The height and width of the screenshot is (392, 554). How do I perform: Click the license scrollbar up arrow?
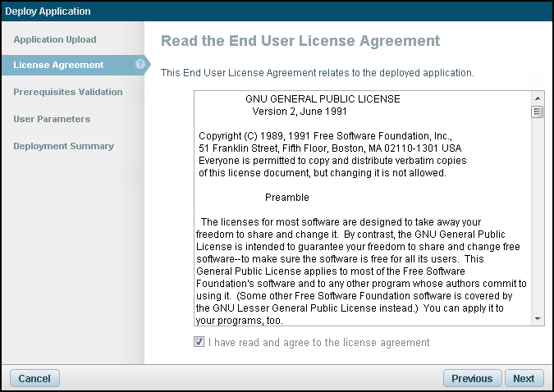[x=538, y=98]
